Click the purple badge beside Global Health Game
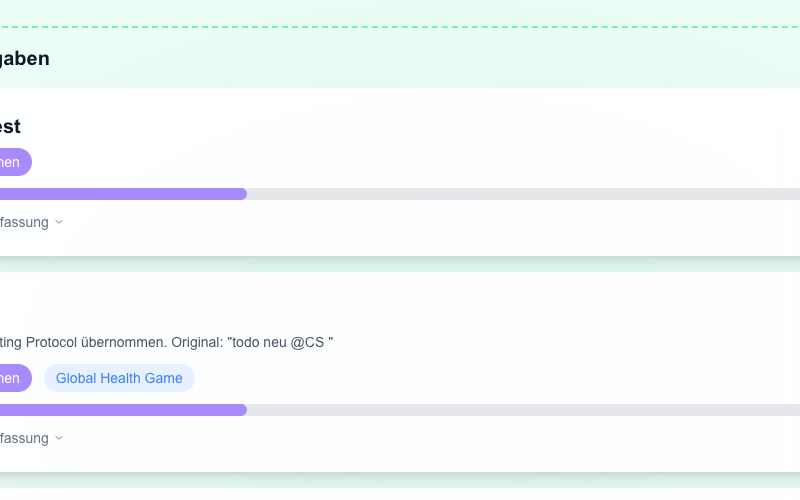This screenshot has height=500, width=800. click(13, 378)
